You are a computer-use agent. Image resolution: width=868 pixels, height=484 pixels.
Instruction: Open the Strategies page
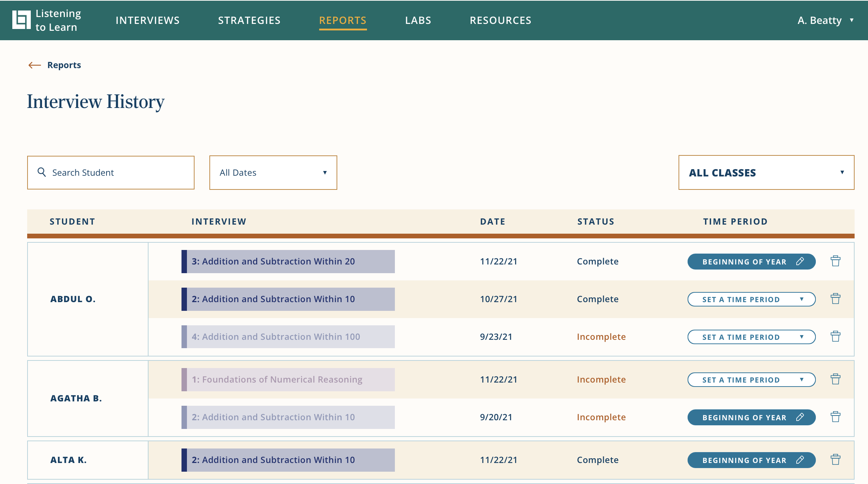pos(249,20)
